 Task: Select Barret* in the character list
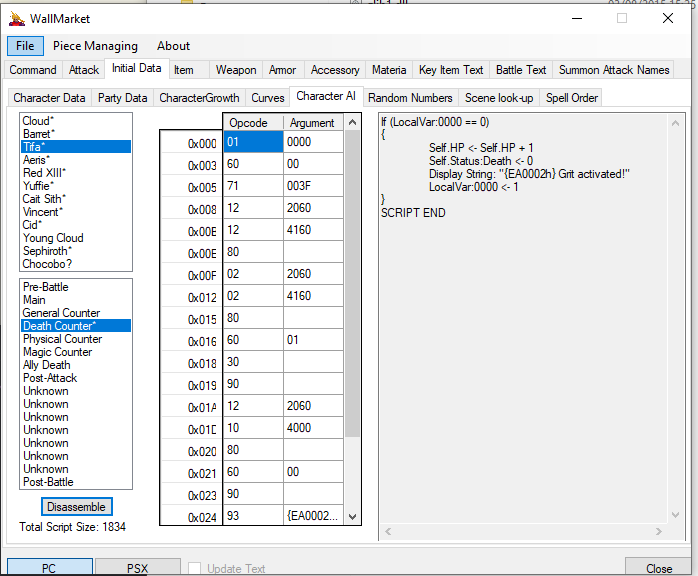pos(76,134)
